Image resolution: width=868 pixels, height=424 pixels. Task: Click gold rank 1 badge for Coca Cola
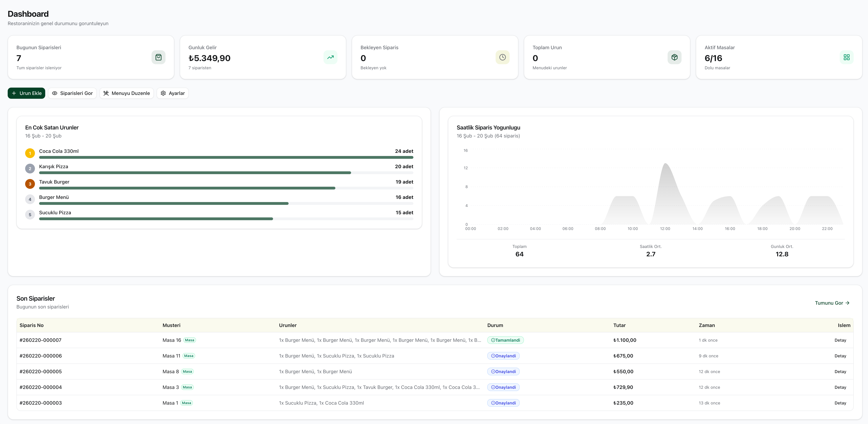pos(30,153)
